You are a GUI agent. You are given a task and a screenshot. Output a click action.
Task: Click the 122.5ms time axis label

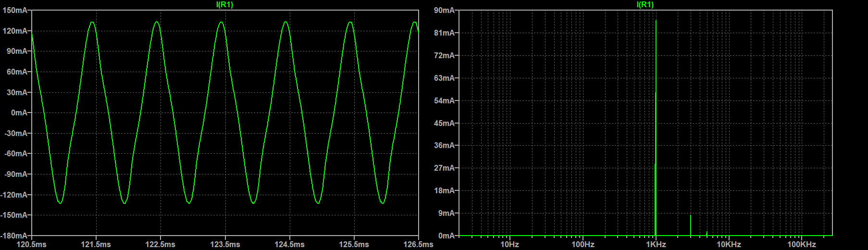point(161,244)
